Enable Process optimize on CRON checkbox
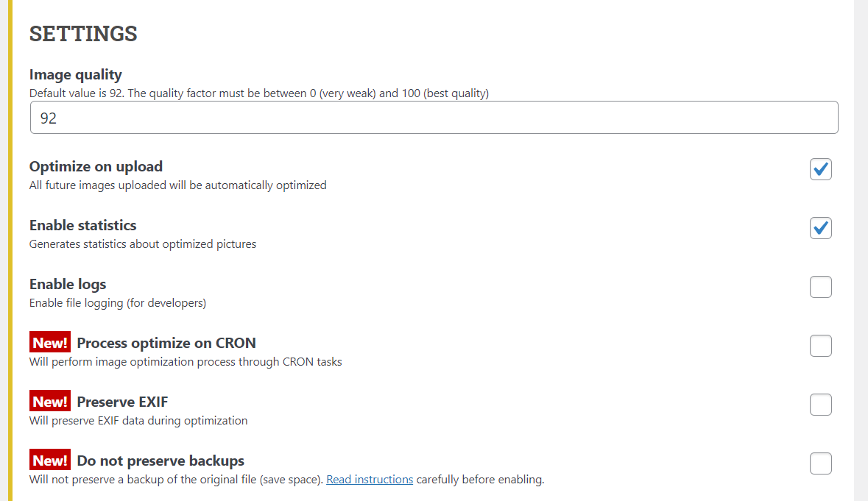This screenshot has width=868, height=501. 821,346
